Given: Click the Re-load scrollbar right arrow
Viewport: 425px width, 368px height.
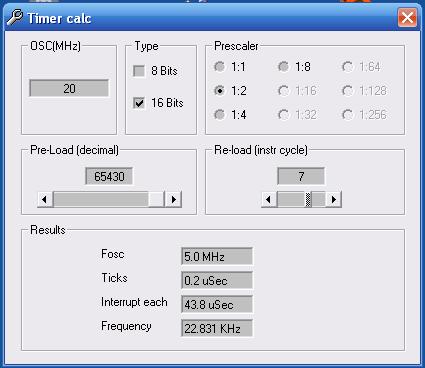Looking at the screenshot, I should [x=333, y=199].
